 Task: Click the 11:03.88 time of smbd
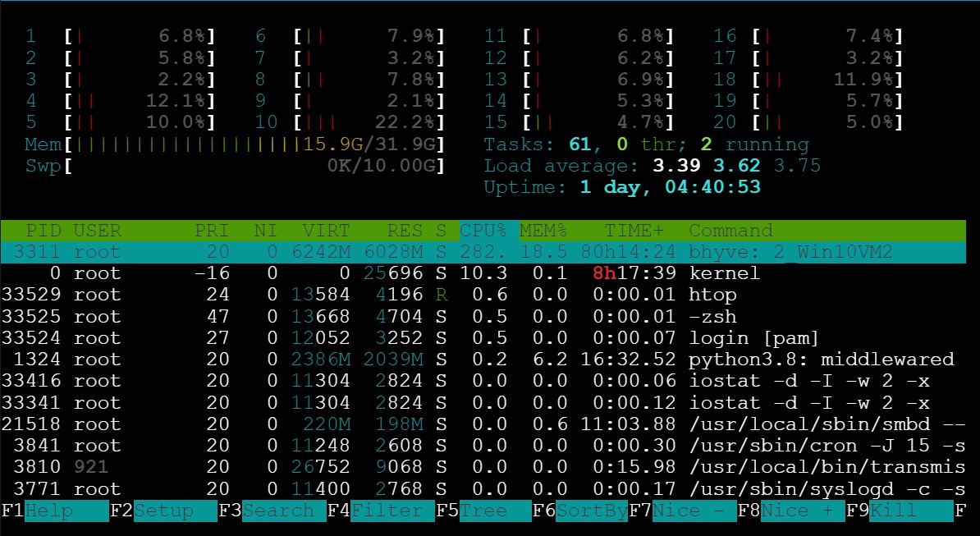[628, 424]
